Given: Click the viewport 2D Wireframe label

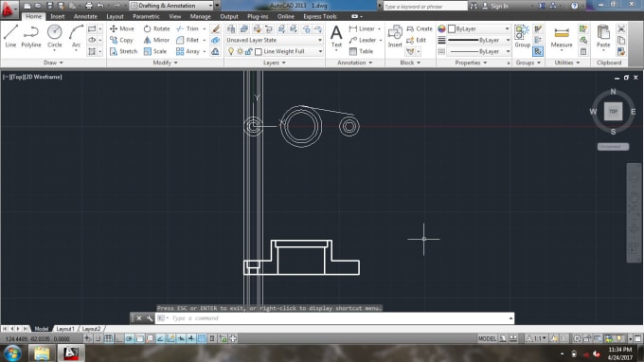Looking at the screenshot, I should (44, 77).
